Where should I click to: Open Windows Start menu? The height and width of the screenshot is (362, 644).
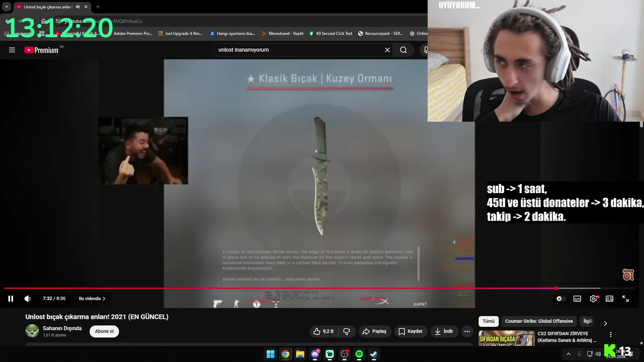(271, 354)
